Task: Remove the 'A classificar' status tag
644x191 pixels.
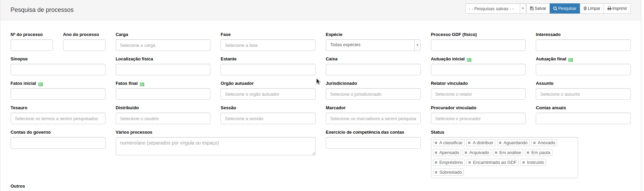Action: click(436, 143)
